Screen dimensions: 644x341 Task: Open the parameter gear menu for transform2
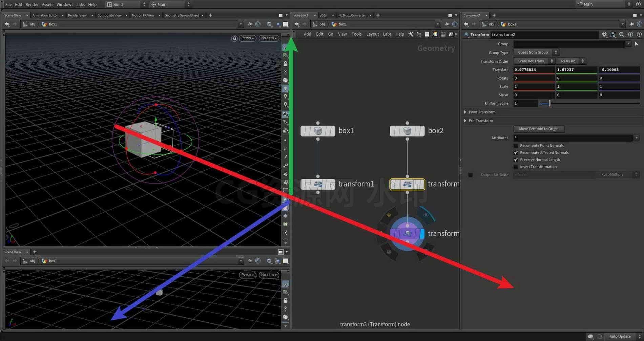pyautogui.click(x=604, y=34)
